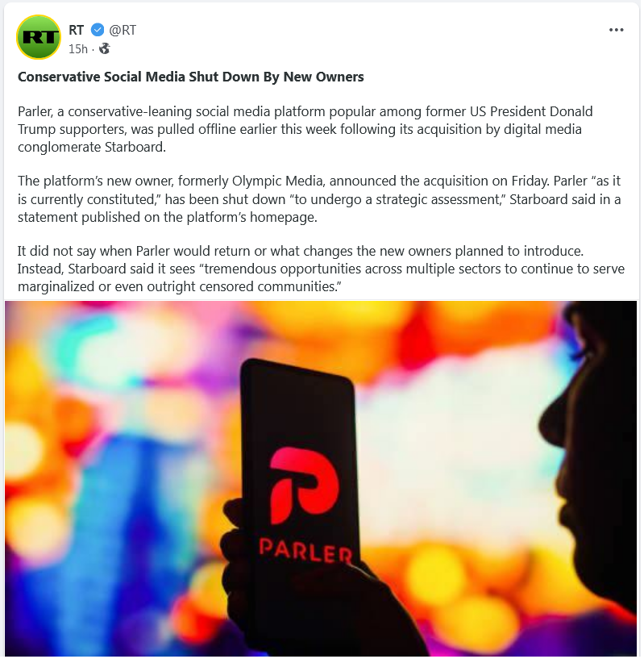Click the paragraph beginning "It did not say"
This screenshot has height=659, width=644.
click(321, 269)
